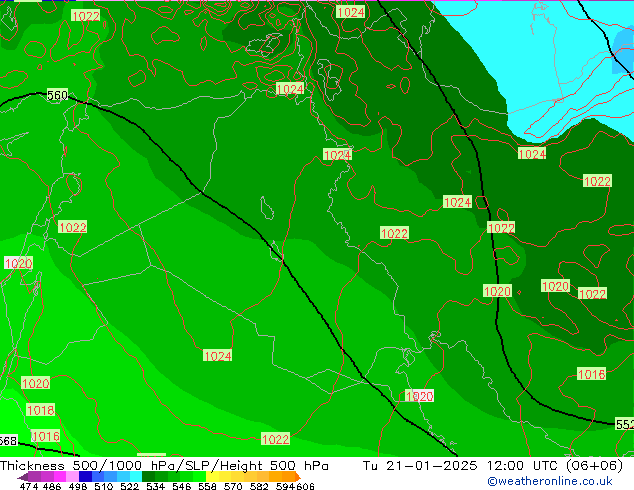Click legend value 606
The height and width of the screenshot is (490, 634).
(x=305, y=486)
